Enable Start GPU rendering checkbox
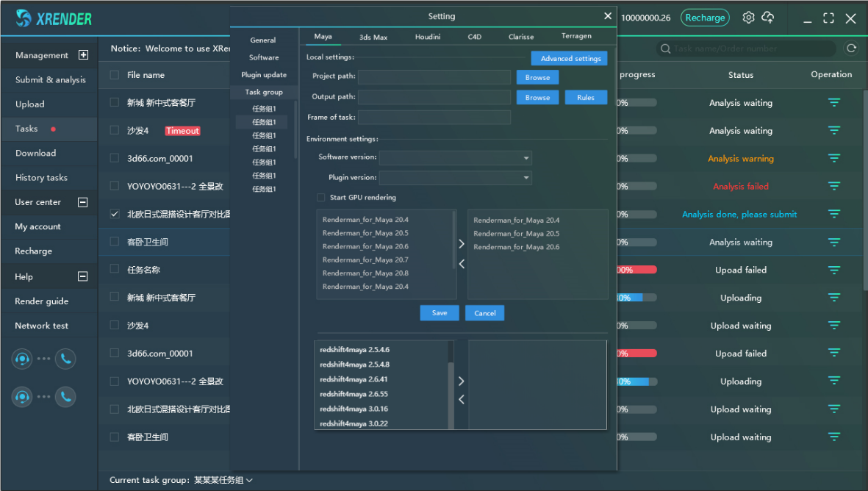This screenshot has height=491, width=868. pyautogui.click(x=320, y=198)
